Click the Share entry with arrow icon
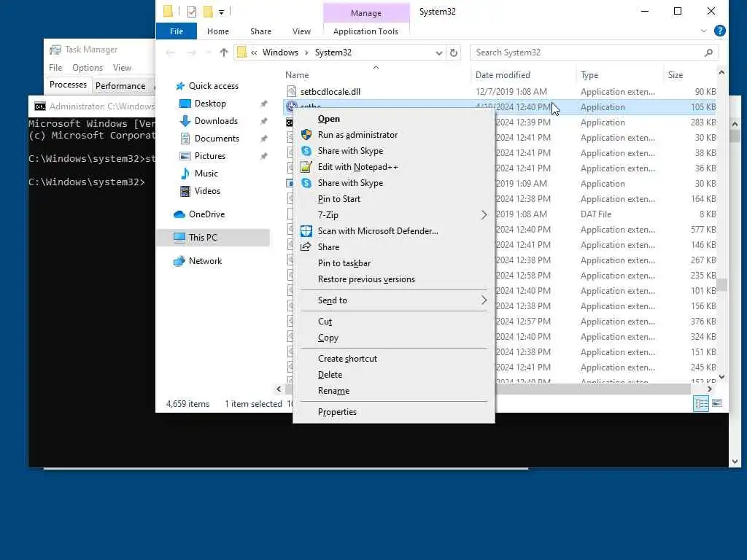Screen dimensions: 747x560 (x=328, y=247)
